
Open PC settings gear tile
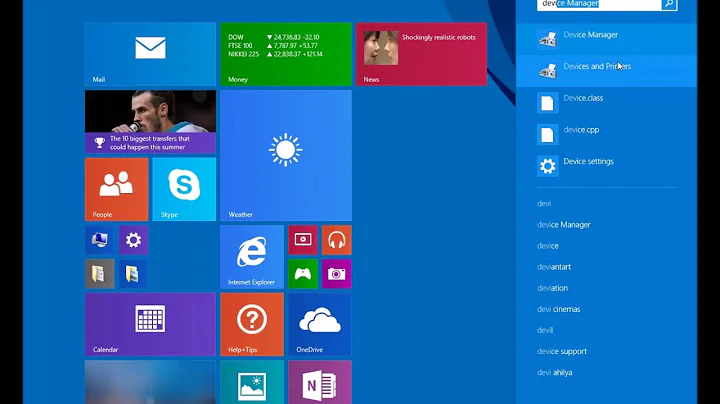pos(134,240)
